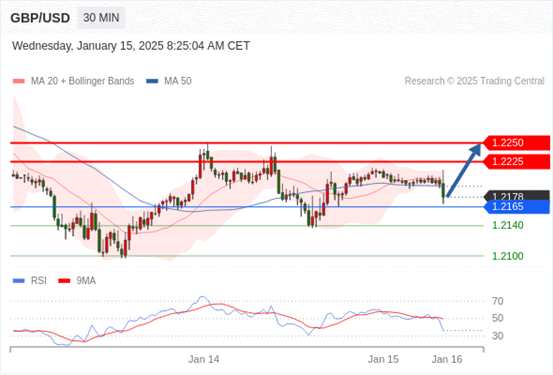Click the Research © 2025 Trading Central credit
553x375 pixels.
click(474, 81)
